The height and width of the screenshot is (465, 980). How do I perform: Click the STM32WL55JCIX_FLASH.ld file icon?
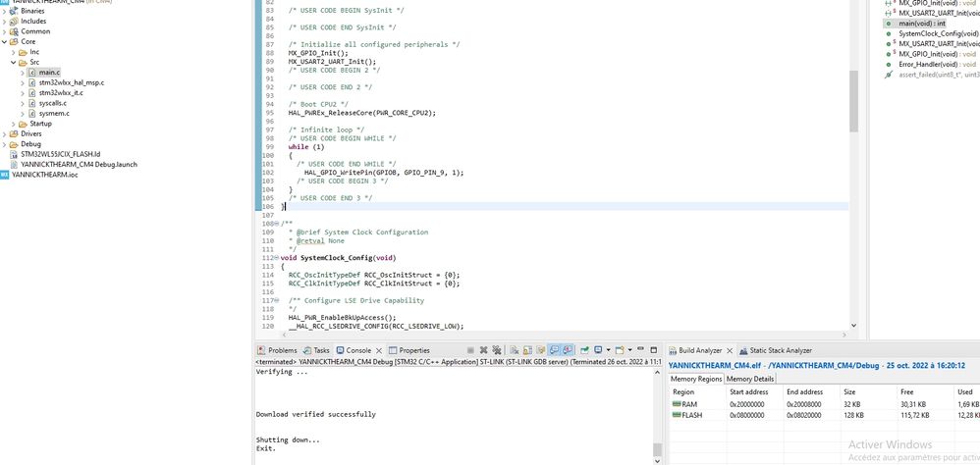pos(15,154)
